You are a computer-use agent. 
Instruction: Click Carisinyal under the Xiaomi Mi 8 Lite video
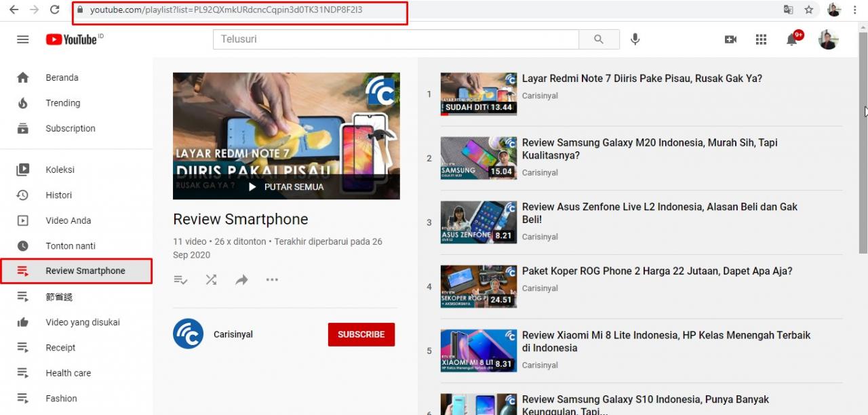pos(540,365)
